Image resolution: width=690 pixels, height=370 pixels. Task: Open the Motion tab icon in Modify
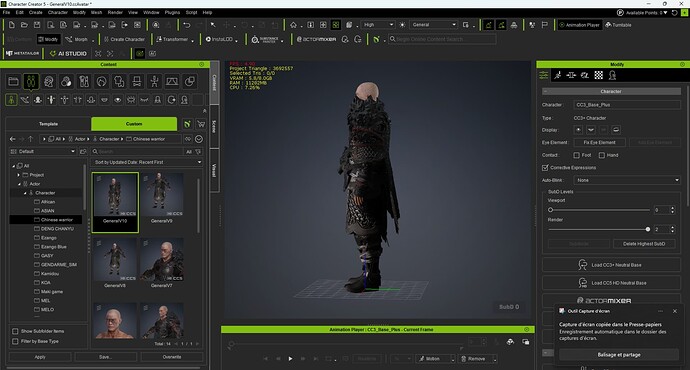(558, 75)
